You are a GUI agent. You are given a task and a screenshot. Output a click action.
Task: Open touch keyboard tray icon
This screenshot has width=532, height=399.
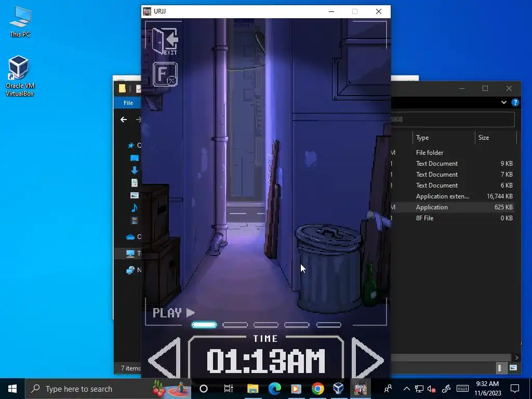(462, 389)
